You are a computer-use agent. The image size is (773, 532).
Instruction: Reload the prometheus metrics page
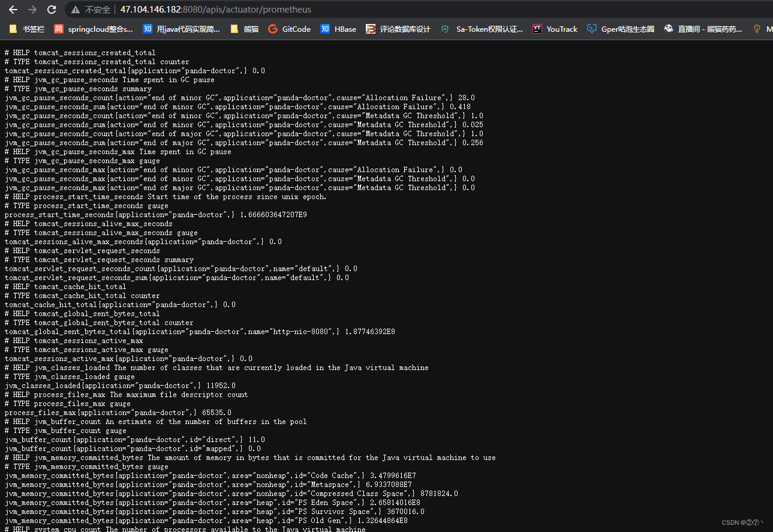coord(52,10)
